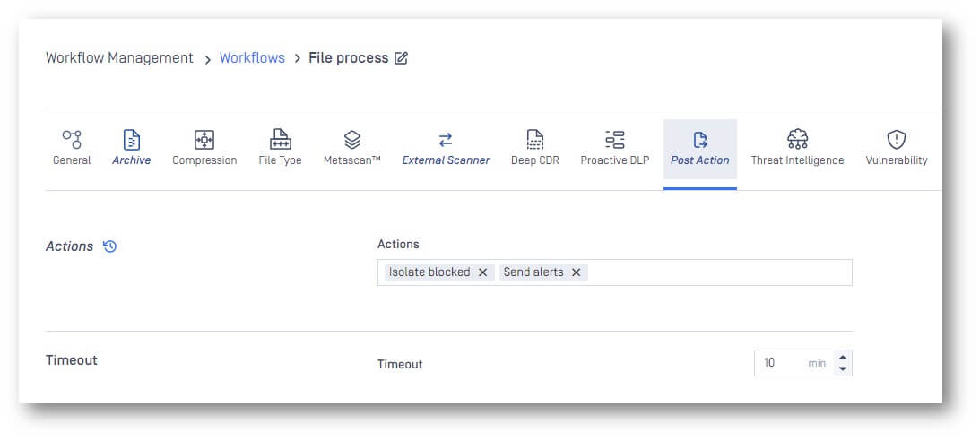This screenshot has height=441, width=980.
Task: Select the Proactive DLP icon
Action: tap(615, 139)
